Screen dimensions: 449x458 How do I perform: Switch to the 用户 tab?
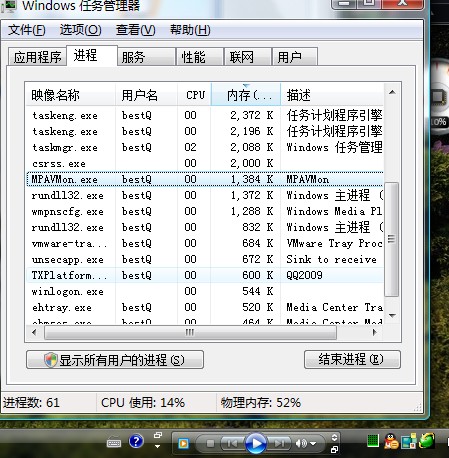(x=295, y=57)
